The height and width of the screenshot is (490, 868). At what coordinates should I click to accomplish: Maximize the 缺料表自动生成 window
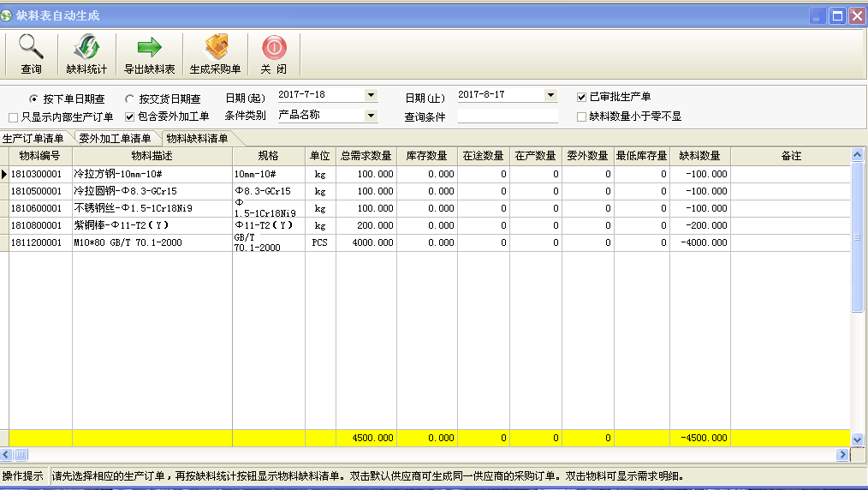point(838,15)
